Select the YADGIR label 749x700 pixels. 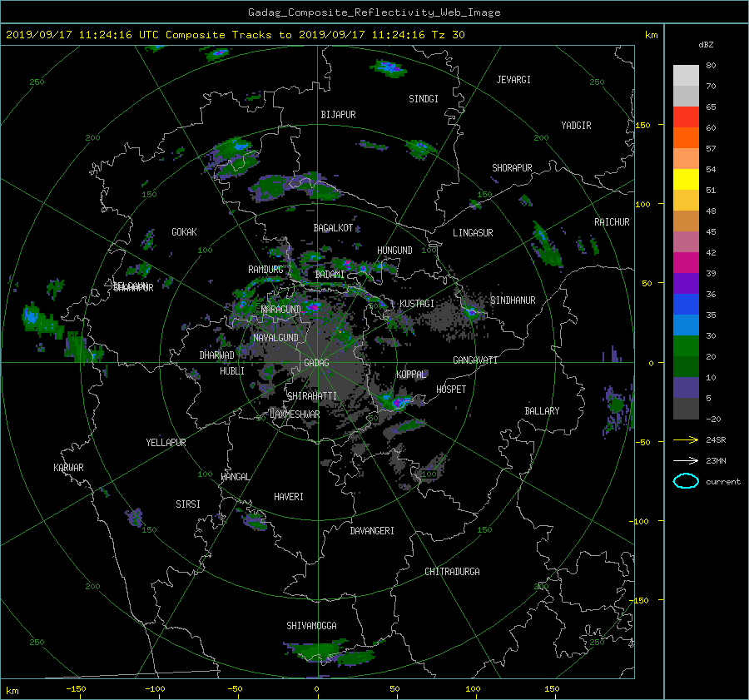pyautogui.click(x=576, y=126)
